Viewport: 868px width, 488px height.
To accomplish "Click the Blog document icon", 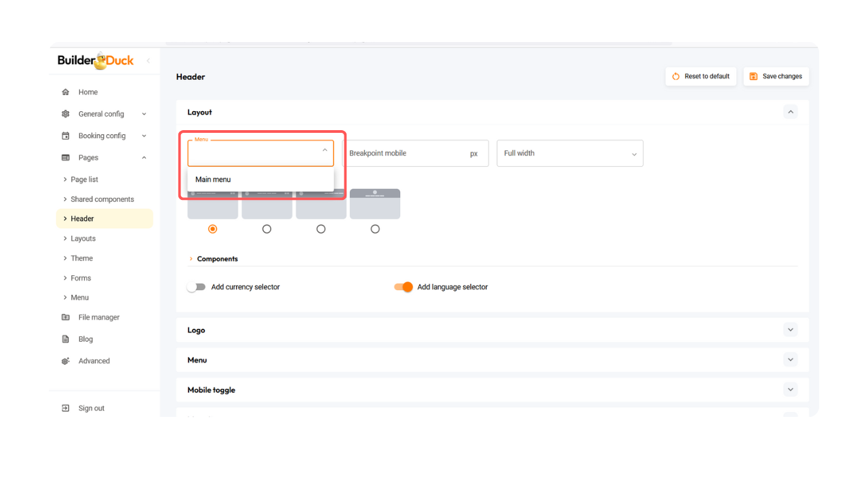I will tap(66, 339).
